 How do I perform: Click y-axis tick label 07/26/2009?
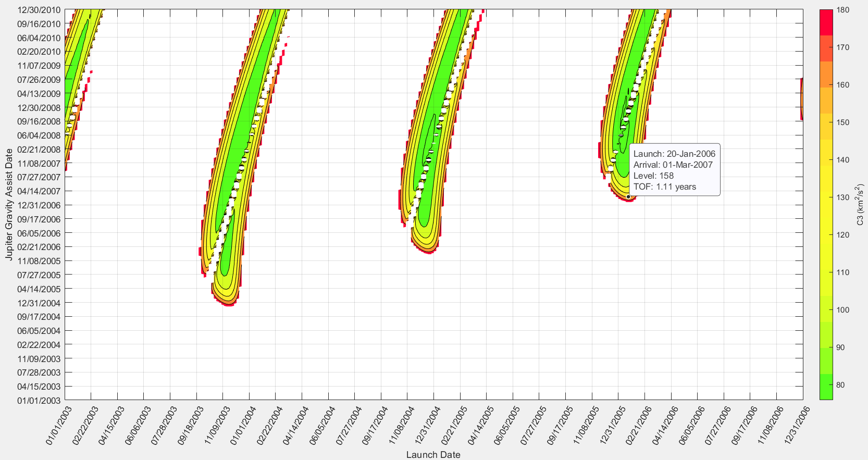(x=39, y=80)
